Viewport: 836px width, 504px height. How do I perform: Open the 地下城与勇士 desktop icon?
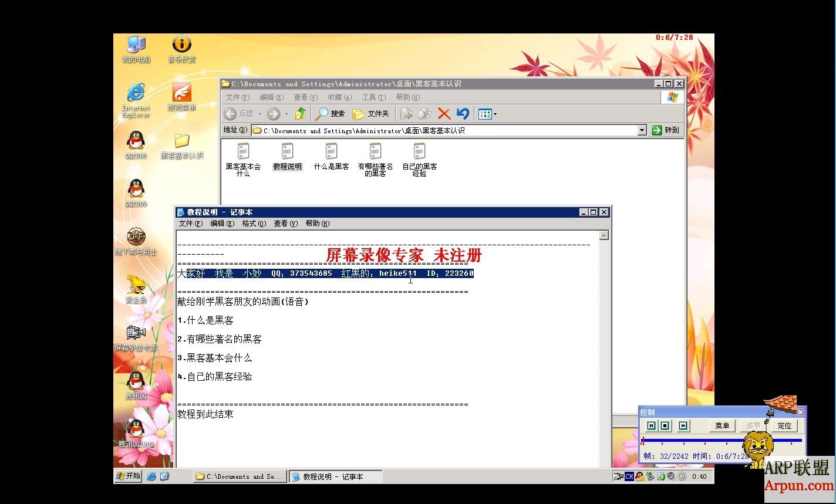[136, 238]
